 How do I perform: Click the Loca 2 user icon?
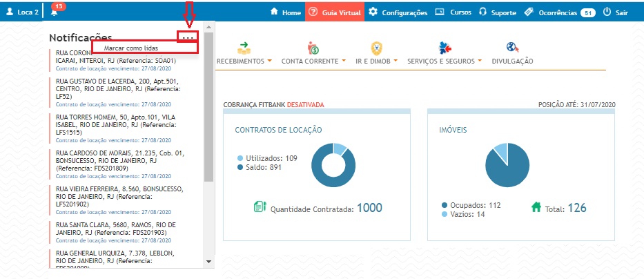(10, 12)
